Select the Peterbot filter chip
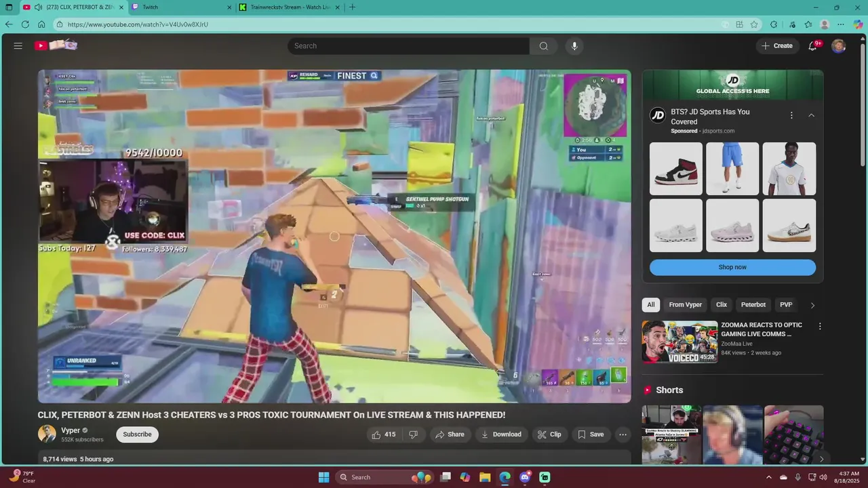The image size is (868, 488). (x=753, y=305)
